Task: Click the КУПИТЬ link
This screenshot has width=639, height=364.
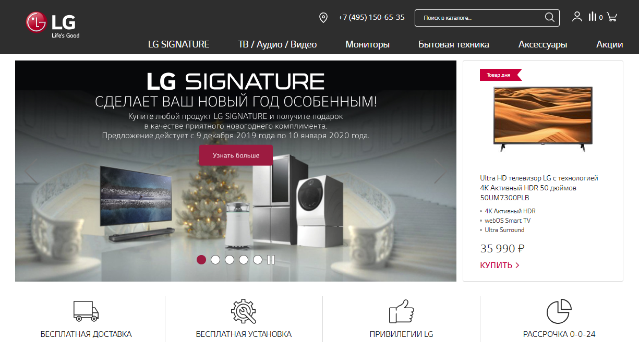Action: pyautogui.click(x=500, y=265)
